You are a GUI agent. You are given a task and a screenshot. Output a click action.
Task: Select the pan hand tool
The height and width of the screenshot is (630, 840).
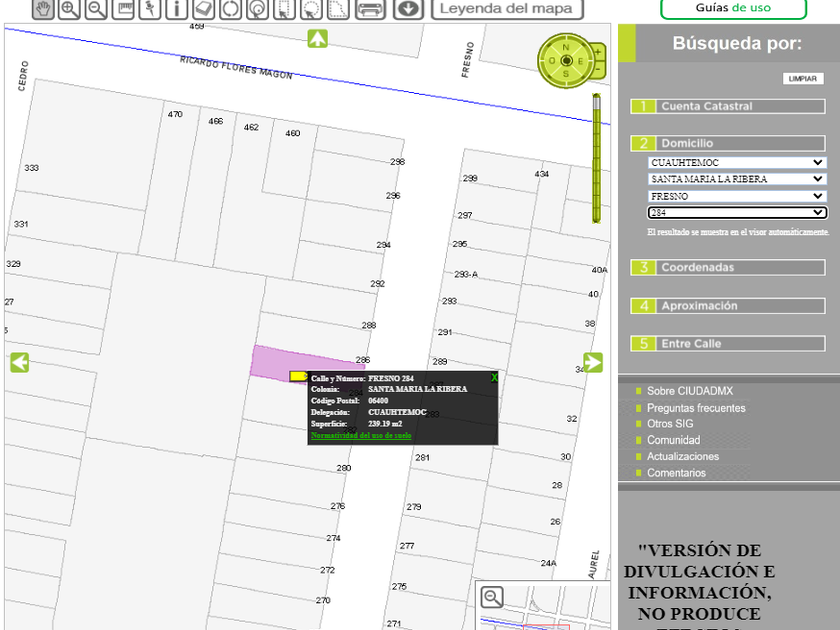43,9
